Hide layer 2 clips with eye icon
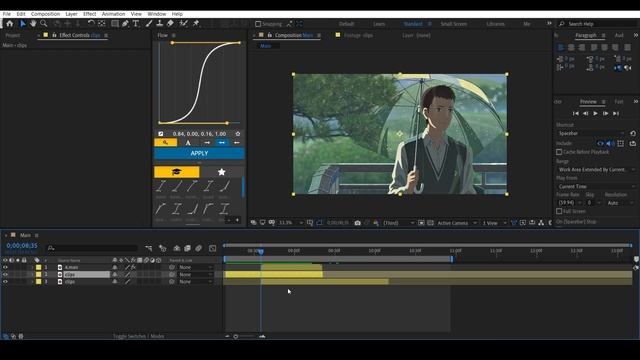This screenshot has height=360, width=640. click(5, 275)
